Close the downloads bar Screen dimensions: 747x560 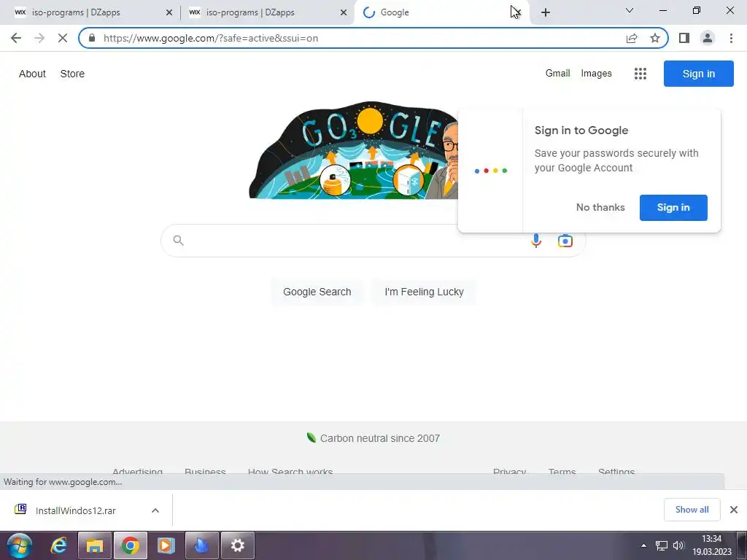point(734,510)
